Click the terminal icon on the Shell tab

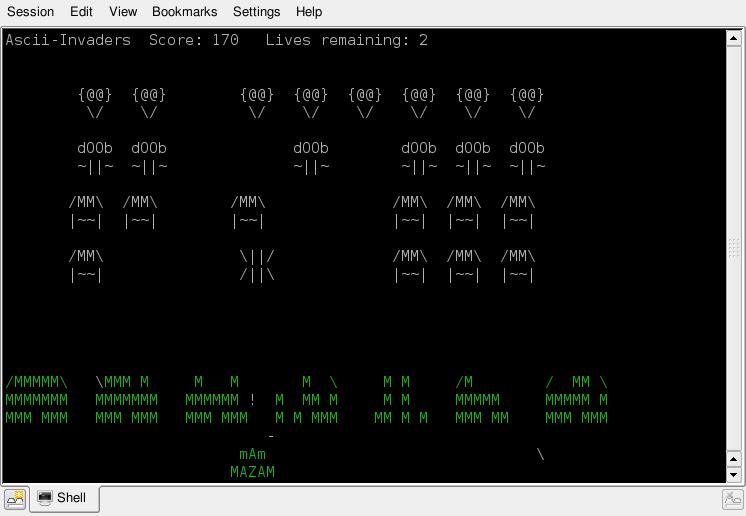[x=45, y=498]
